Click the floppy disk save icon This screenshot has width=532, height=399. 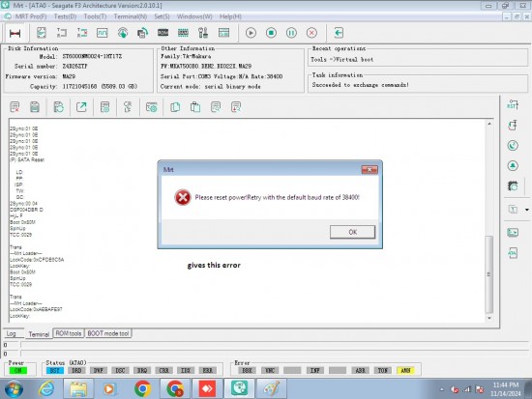coord(35,107)
